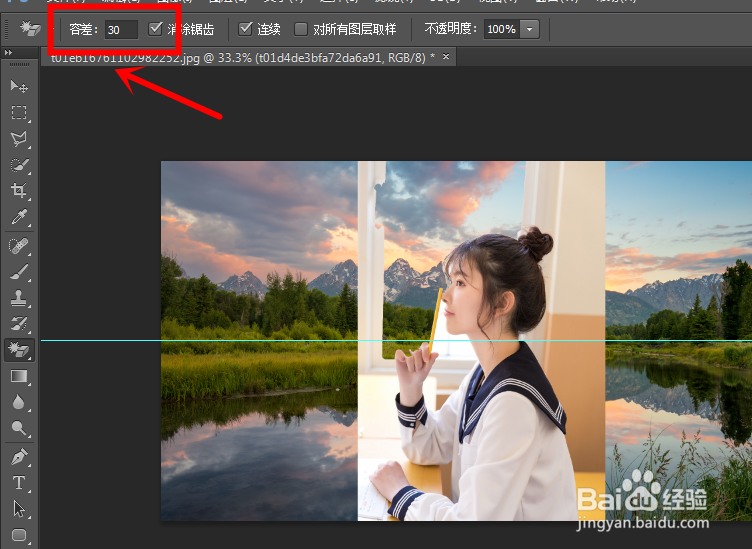Viewport: 752px width, 549px height.
Task: Select the Quick Selection tool
Action: pos(19,165)
